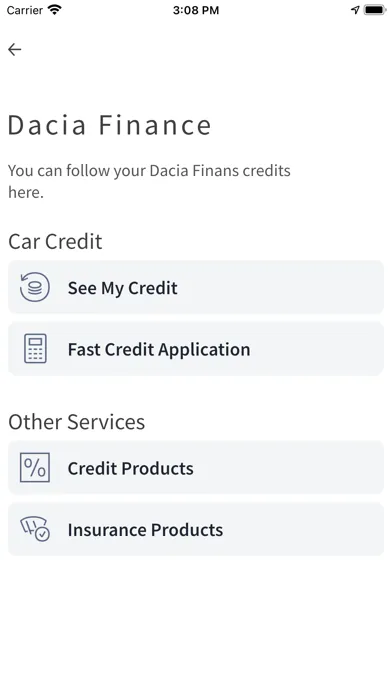Open Insurance Products
Viewport: 392px width, 696px height.
[196, 529]
